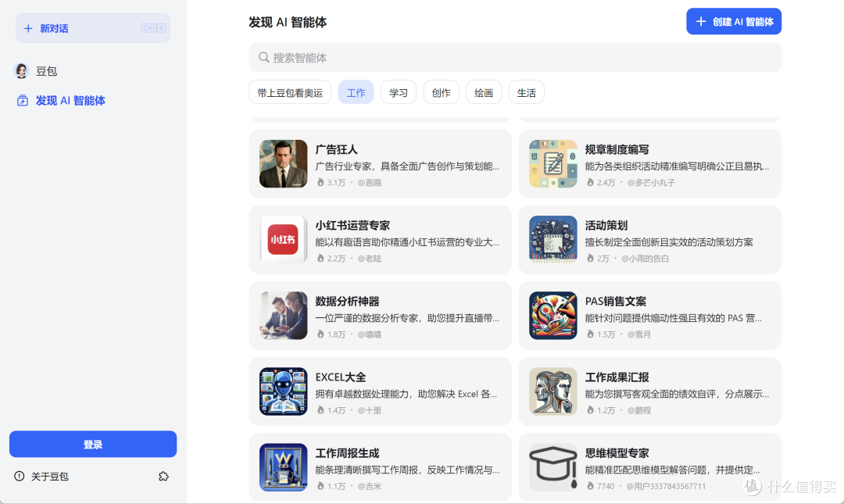Click the author name @多芒小丸子
Image resolution: width=844 pixels, height=504 pixels.
[x=651, y=183]
